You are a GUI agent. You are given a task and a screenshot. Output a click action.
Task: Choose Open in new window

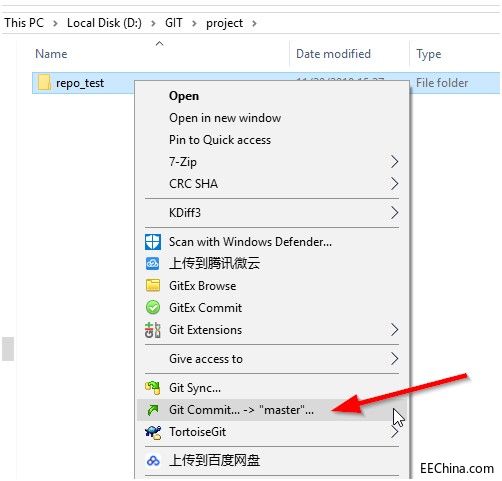point(225,118)
